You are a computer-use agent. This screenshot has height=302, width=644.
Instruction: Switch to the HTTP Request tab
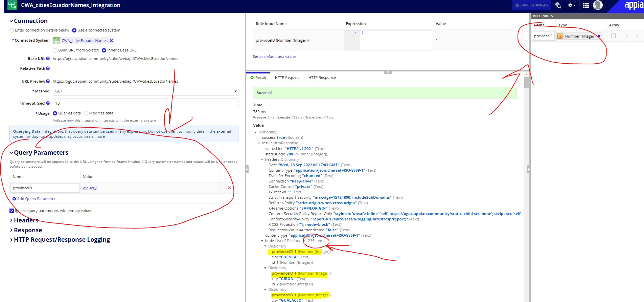(x=287, y=78)
